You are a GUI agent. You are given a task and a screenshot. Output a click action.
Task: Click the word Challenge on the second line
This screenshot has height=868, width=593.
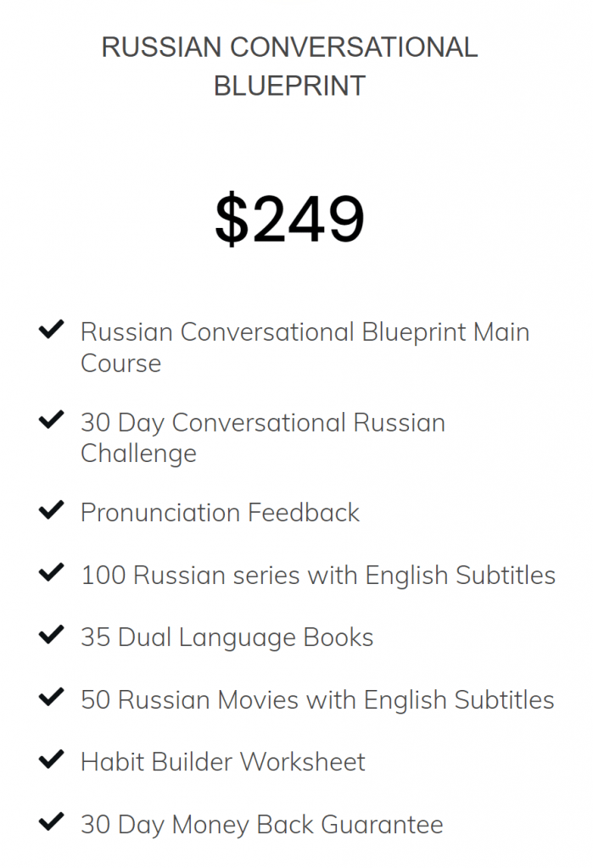[x=138, y=454]
